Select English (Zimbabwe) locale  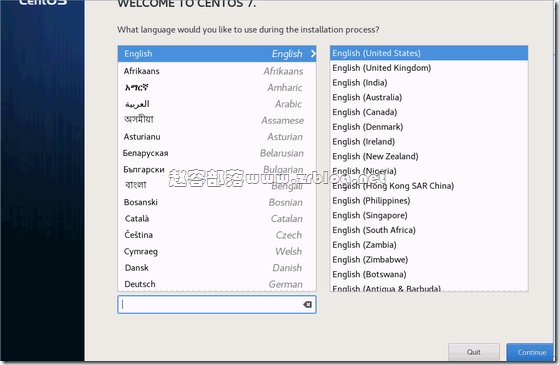[429, 259]
